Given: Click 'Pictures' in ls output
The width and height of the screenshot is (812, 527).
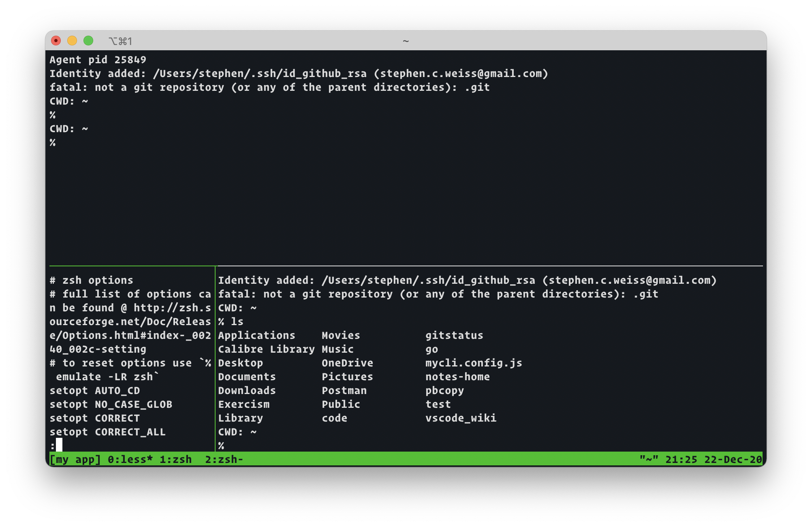Looking at the screenshot, I should 347,377.
